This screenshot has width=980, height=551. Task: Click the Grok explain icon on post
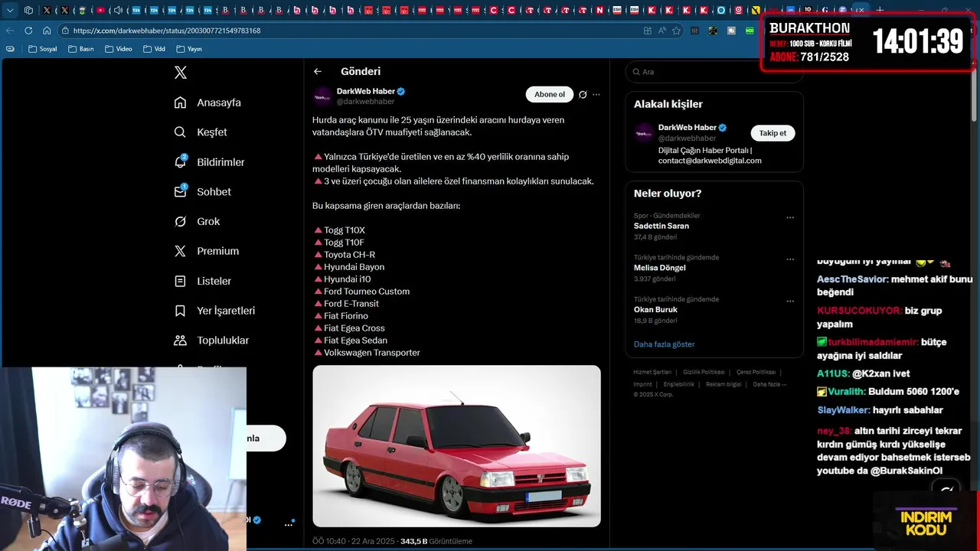[x=583, y=95]
